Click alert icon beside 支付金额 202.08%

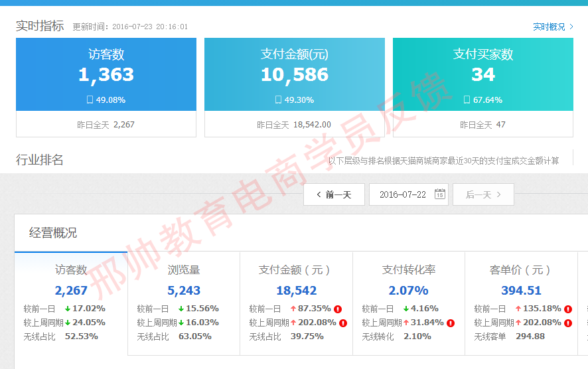pos(343,323)
